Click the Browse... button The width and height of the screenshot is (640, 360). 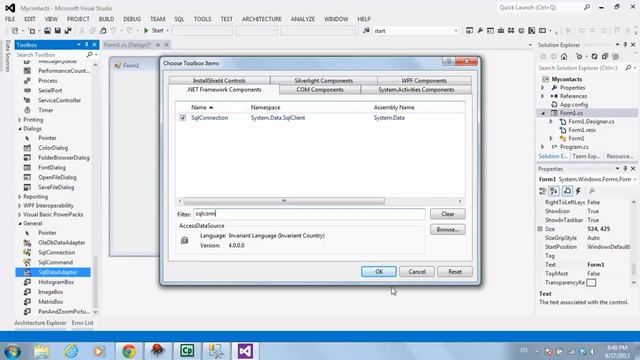(448, 229)
